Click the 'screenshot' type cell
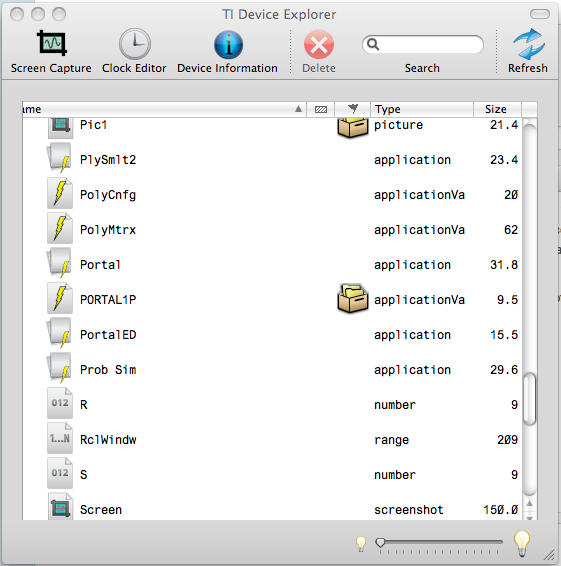Viewport: 561px width, 566px height. pyautogui.click(x=409, y=510)
